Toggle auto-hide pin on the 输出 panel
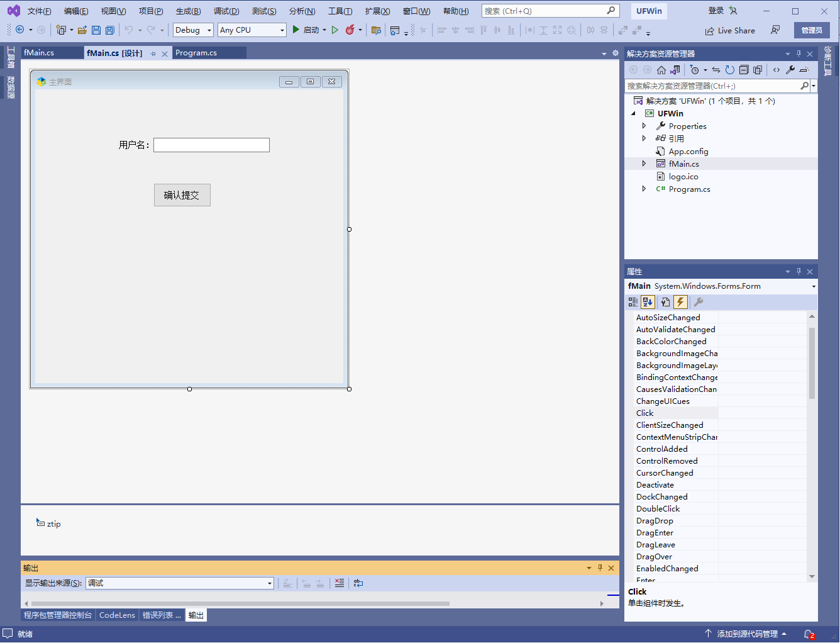The height and width of the screenshot is (643, 840). click(600, 568)
